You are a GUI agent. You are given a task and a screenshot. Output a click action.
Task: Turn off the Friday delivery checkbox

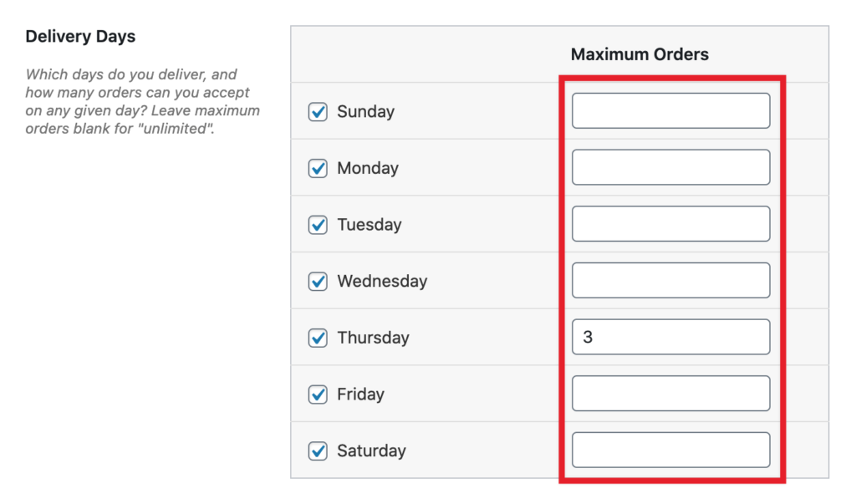[318, 395]
